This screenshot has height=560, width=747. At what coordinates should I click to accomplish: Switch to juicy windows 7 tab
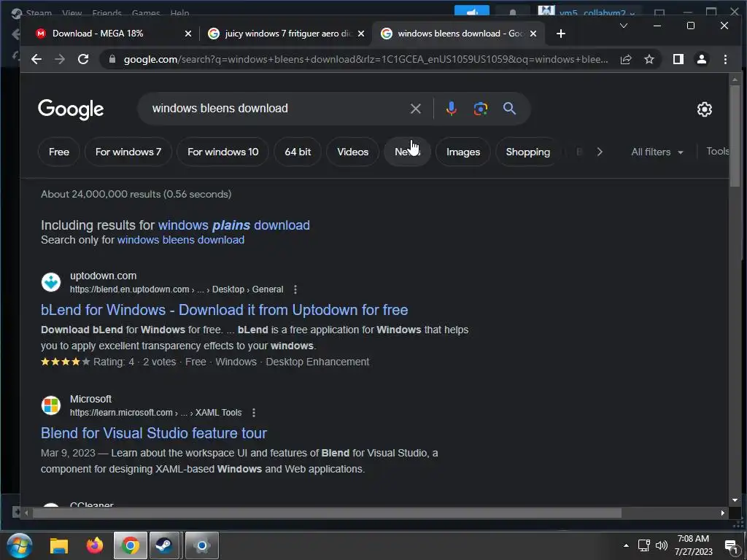click(x=286, y=34)
